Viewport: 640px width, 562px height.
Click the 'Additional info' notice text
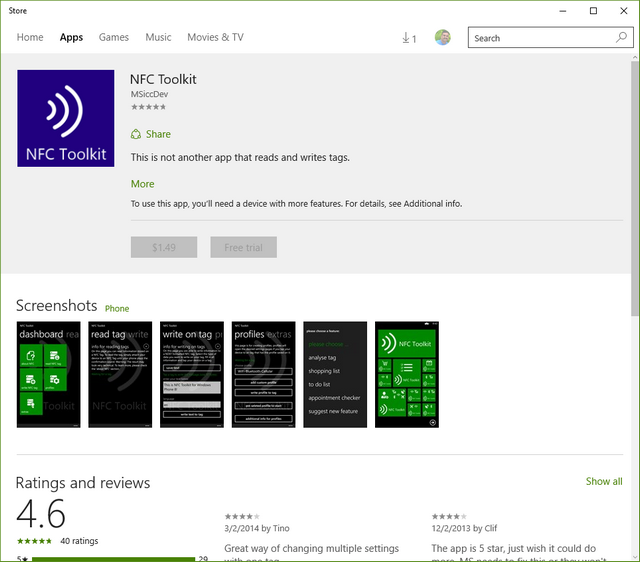pyautogui.click(x=296, y=204)
